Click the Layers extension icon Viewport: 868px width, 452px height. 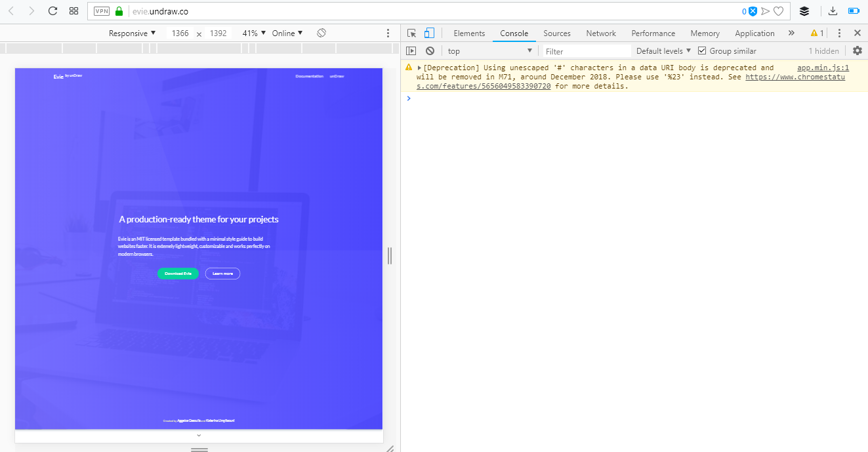click(x=805, y=10)
